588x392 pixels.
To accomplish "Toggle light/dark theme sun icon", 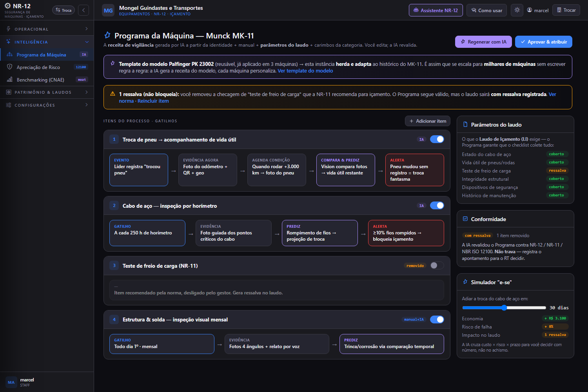I will click(517, 10).
